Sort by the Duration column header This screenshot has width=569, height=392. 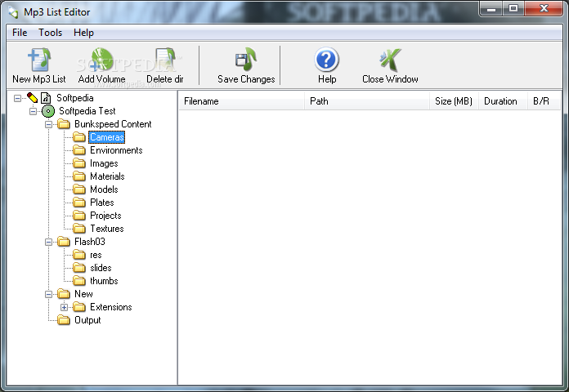(503, 101)
